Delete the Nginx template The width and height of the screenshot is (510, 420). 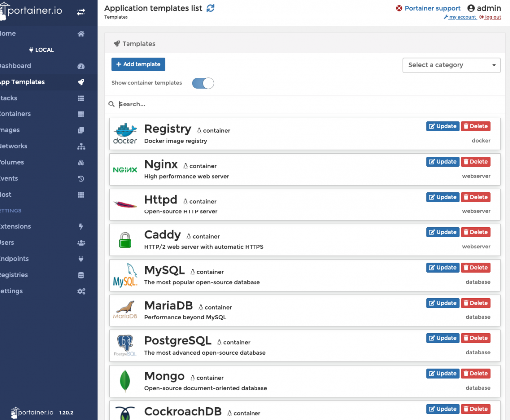[475, 162]
